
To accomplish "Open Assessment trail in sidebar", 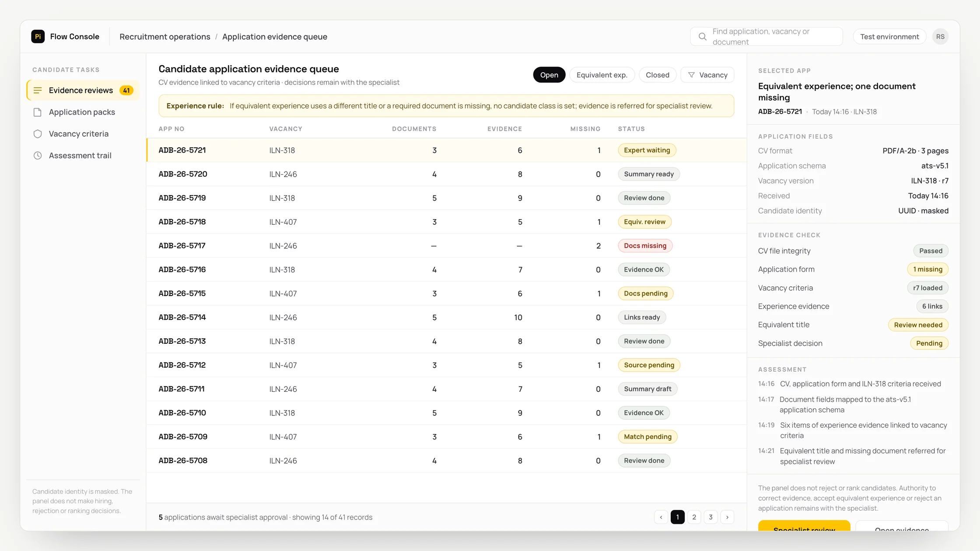I will 83,156.
